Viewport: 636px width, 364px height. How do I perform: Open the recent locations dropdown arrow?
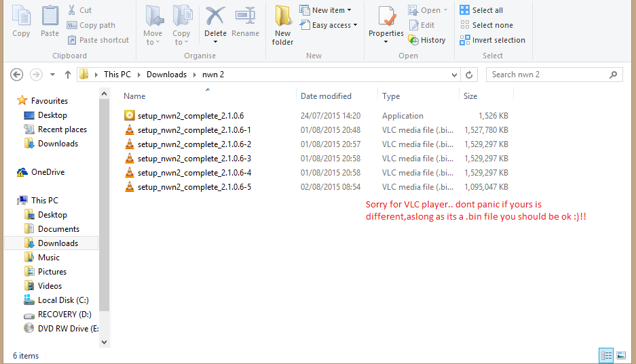pos(52,75)
